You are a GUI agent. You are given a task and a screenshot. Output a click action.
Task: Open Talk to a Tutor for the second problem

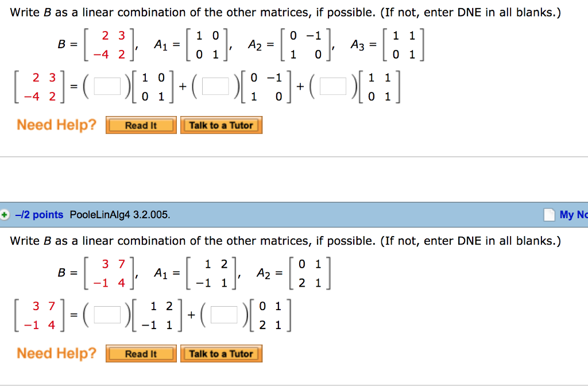tap(221, 353)
